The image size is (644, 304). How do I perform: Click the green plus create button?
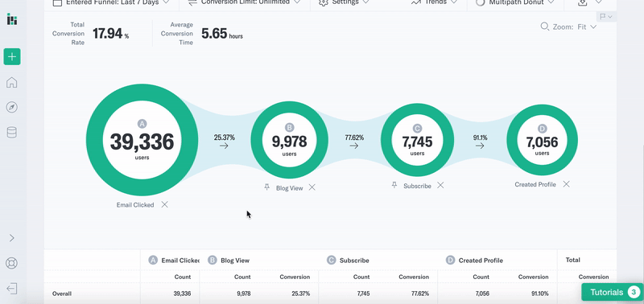[x=12, y=56]
